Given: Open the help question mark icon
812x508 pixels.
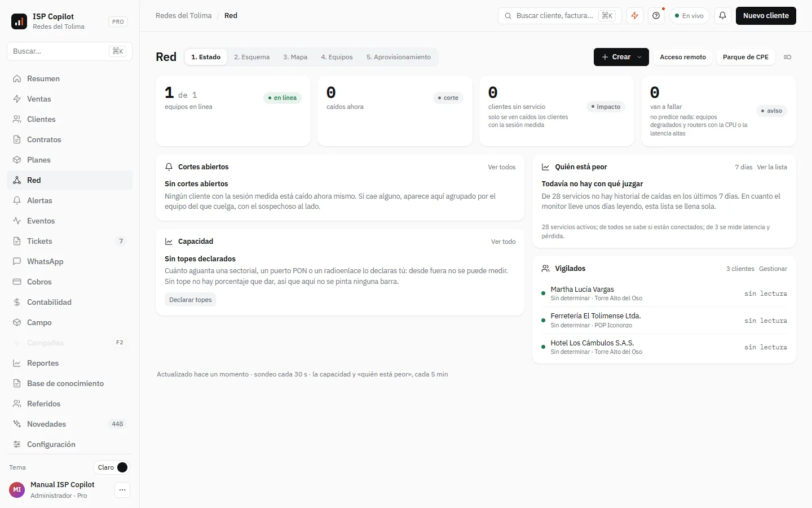Looking at the screenshot, I should click(656, 16).
